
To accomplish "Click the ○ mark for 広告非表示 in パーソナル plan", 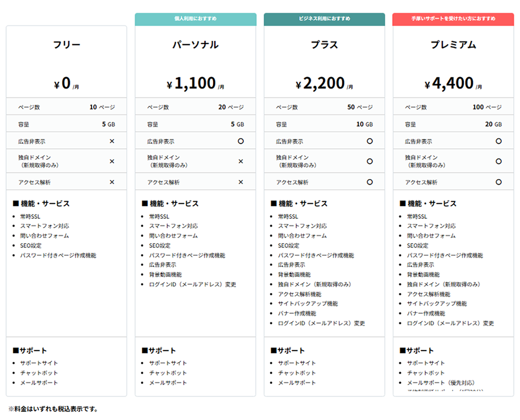I will 241,141.
